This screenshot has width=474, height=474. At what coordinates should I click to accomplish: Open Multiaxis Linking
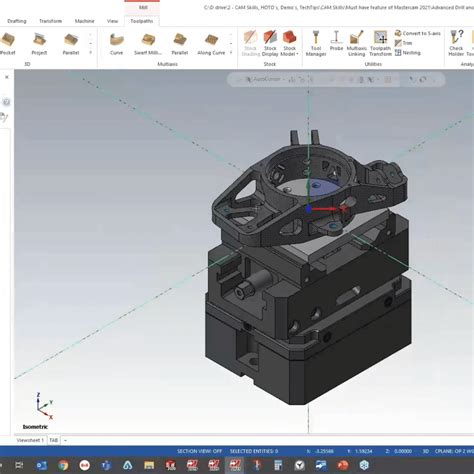coord(357,43)
